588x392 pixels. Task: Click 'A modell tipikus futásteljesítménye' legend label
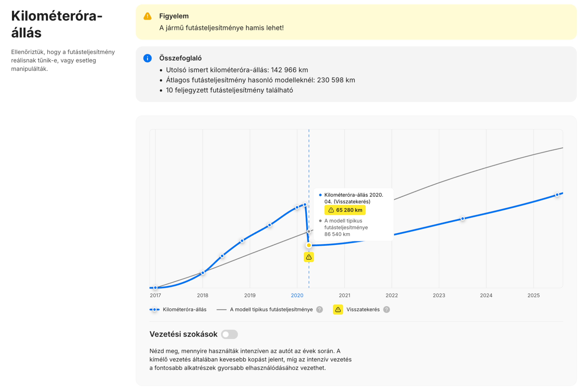[x=271, y=310]
